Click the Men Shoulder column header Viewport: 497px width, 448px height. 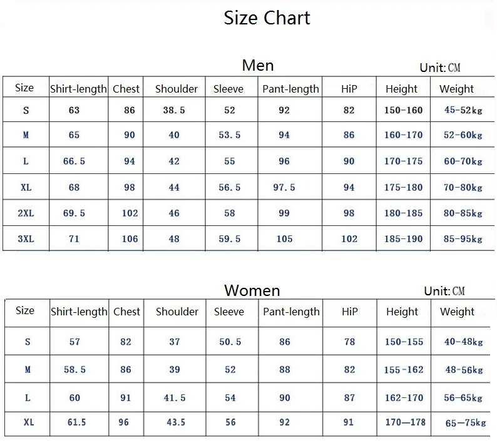tap(177, 89)
